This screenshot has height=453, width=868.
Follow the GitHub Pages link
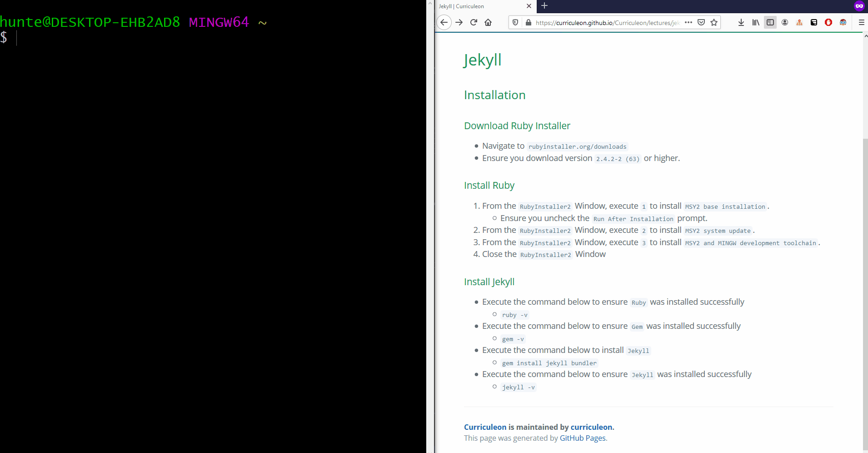point(582,438)
